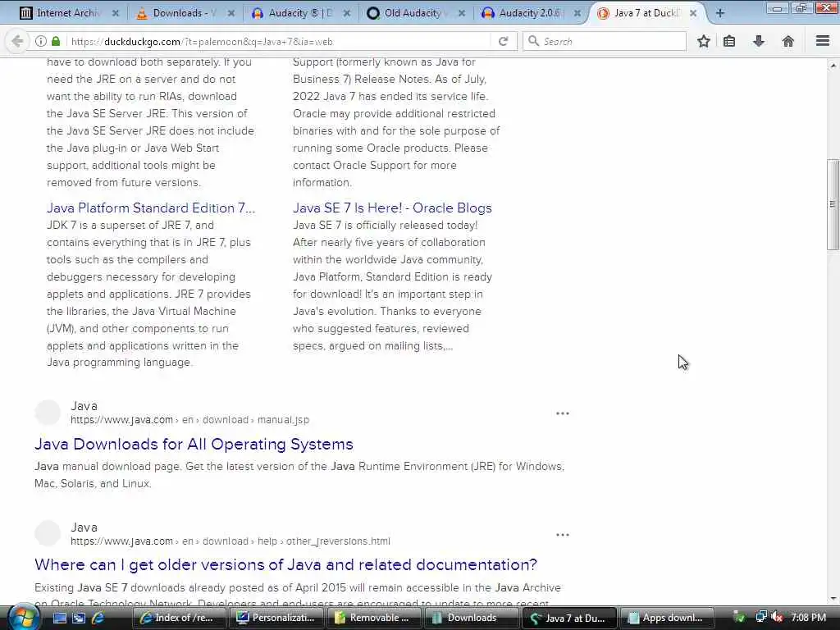Open the bookmarks list icon
Viewport: 840px width, 630px height.
coord(729,41)
